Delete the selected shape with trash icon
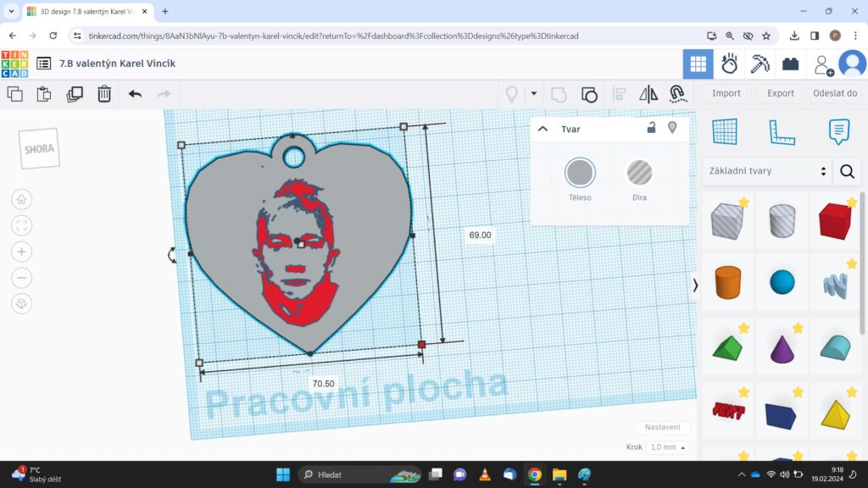This screenshot has height=488, width=868. click(103, 94)
